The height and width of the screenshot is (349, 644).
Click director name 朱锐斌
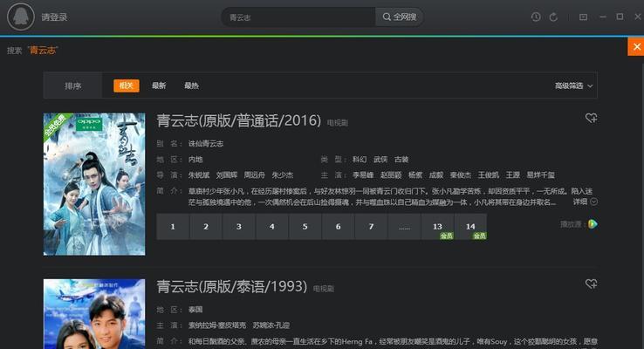click(x=199, y=174)
